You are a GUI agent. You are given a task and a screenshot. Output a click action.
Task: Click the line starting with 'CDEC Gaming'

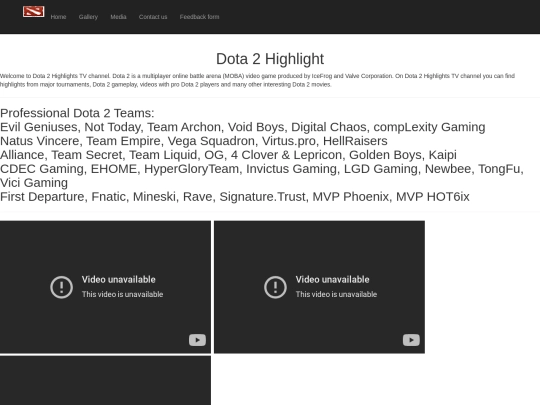(262, 169)
